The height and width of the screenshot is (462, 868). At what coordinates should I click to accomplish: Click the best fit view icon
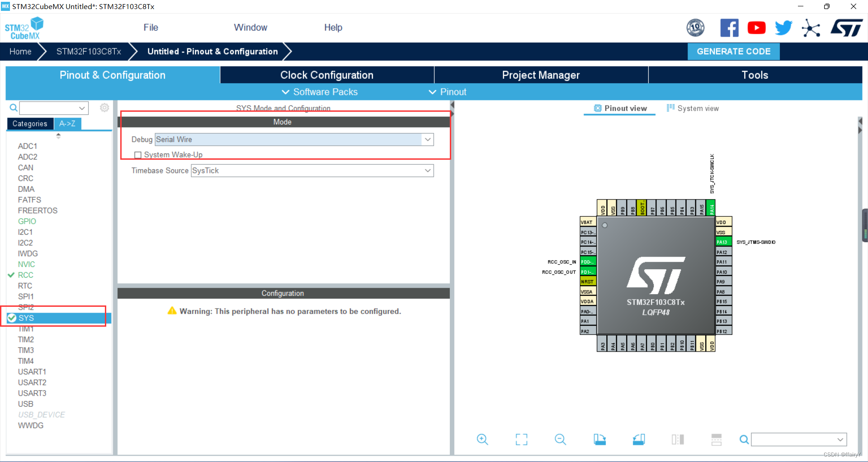(x=521, y=439)
